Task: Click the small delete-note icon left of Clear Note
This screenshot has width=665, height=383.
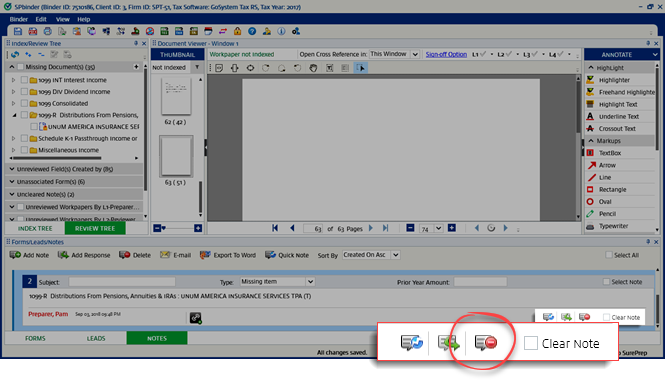Action: (x=584, y=317)
